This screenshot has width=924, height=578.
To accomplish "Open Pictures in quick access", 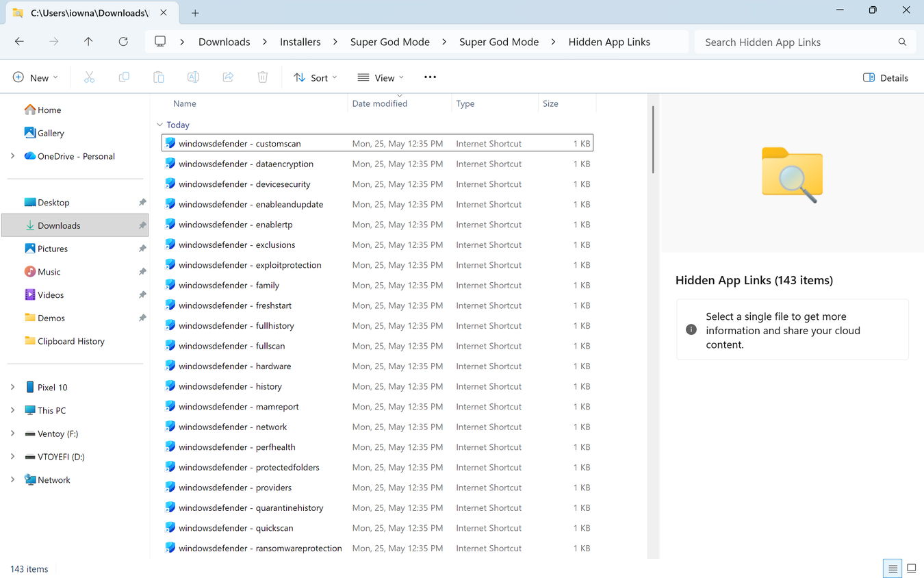I will (46, 249).
